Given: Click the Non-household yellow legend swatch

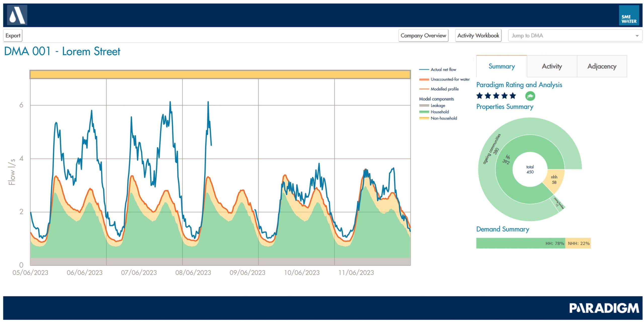Looking at the screenshot, I should pyautogui.click(x=424, y=118).
